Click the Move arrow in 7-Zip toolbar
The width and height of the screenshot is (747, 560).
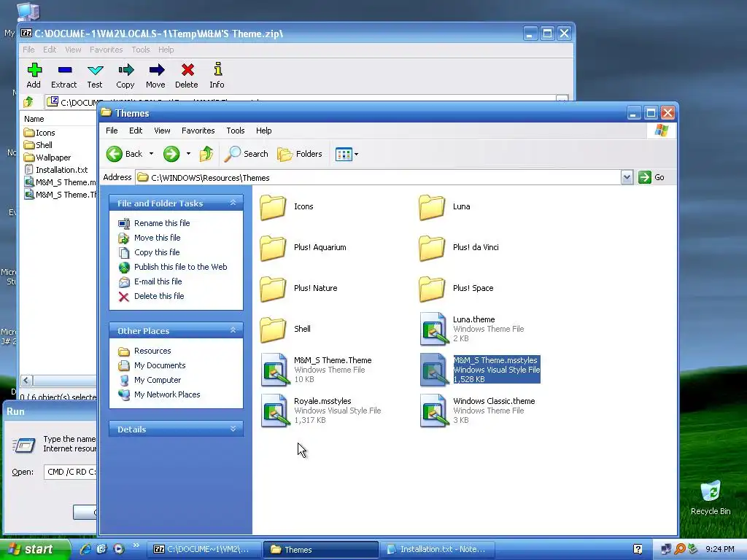point(156,75)
